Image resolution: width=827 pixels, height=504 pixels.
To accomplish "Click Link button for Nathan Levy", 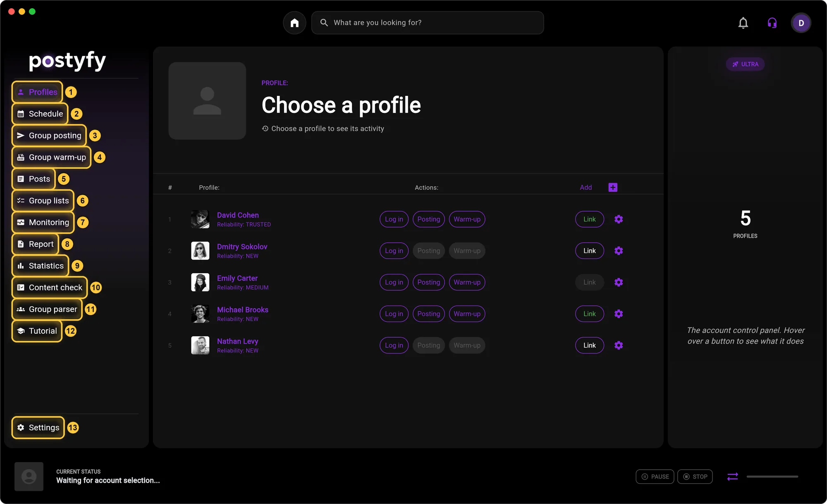I will tap(590, 345).
